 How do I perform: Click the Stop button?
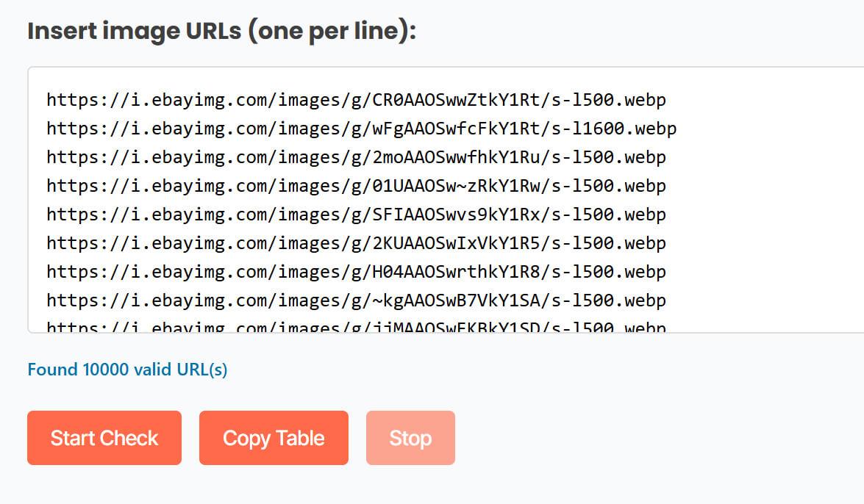click(410, 438)
